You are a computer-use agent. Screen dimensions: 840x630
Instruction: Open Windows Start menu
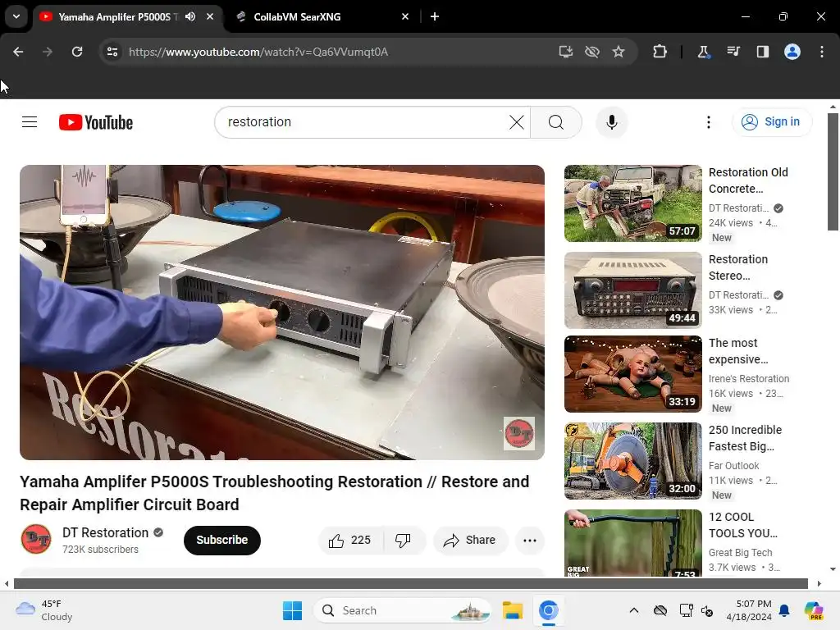click(x=293, y=610)
